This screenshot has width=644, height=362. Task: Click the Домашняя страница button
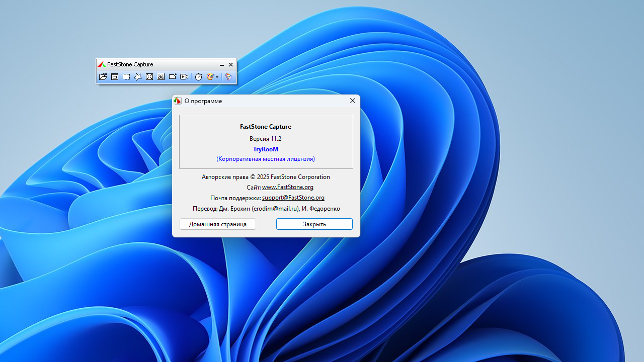218,224
